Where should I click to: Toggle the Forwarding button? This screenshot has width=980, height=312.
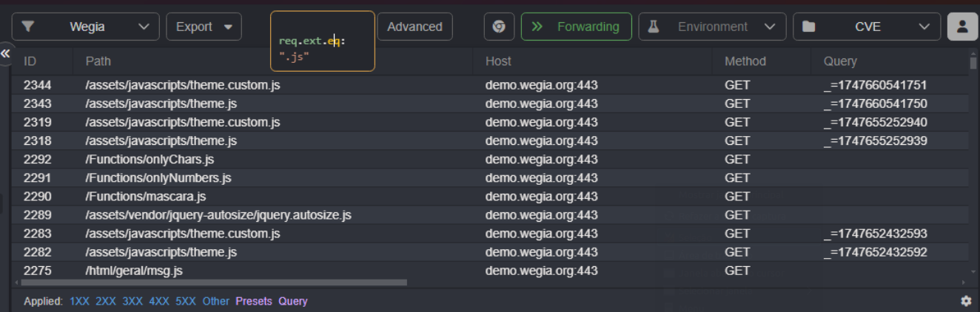577,27
